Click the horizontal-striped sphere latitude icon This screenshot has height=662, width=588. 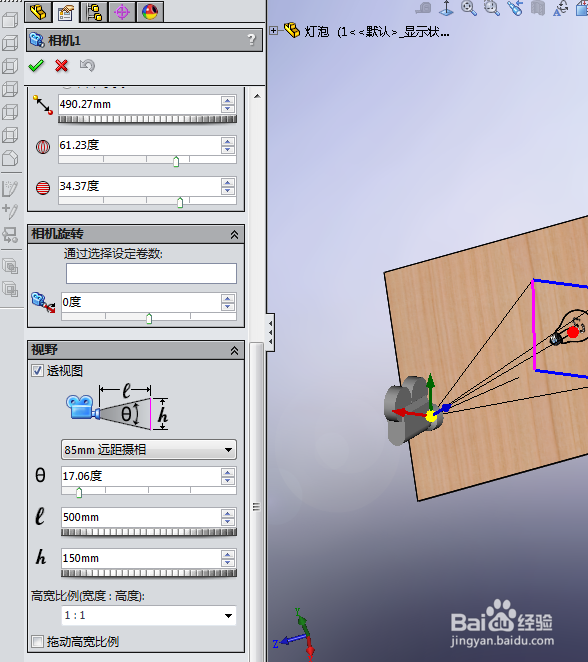[43, 187]
